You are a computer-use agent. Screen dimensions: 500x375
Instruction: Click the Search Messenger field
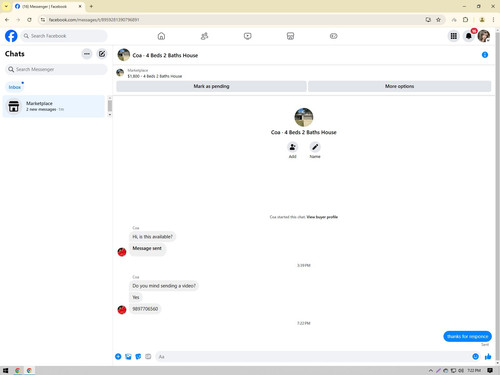[x=56, y=69]
